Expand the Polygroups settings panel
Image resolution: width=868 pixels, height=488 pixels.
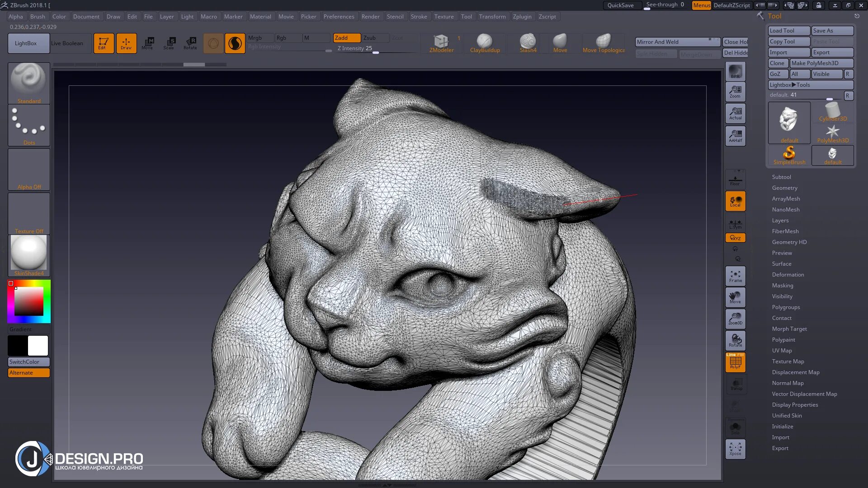click(786, 307)
